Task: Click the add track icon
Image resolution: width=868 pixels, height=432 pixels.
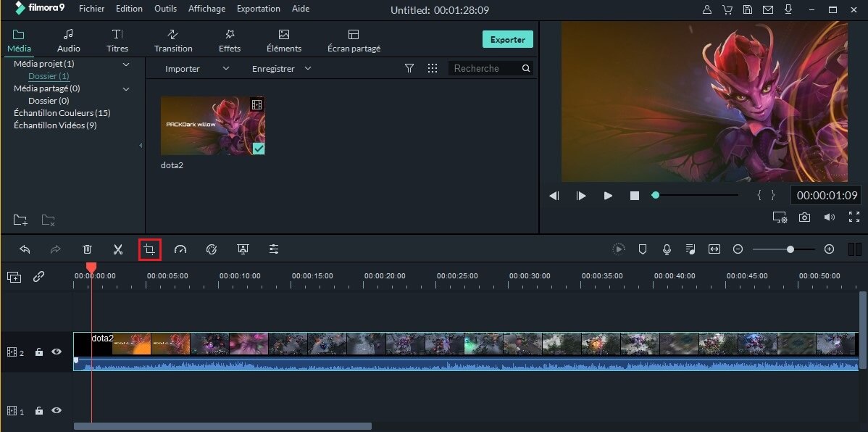Action: (14, 277)
